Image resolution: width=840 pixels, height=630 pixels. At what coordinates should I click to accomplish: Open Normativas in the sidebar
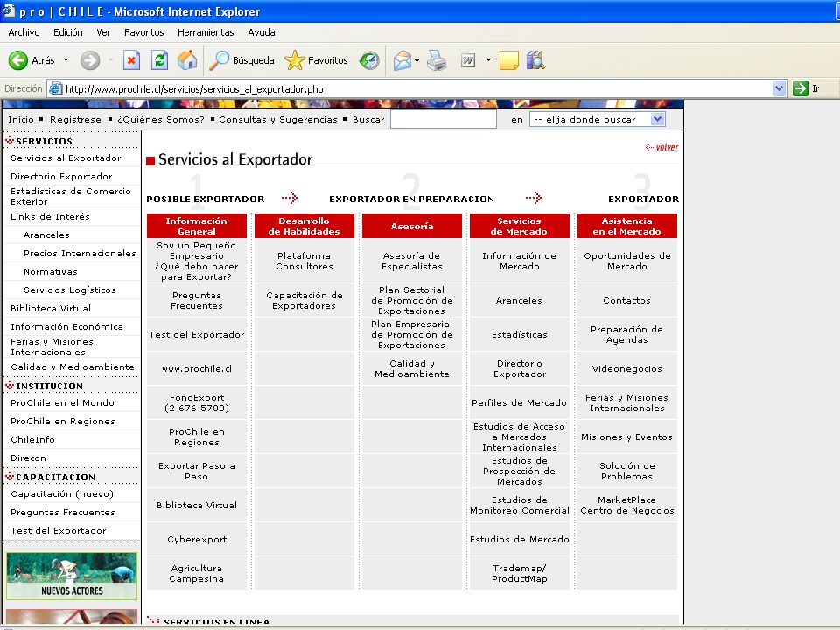point(51,271)
